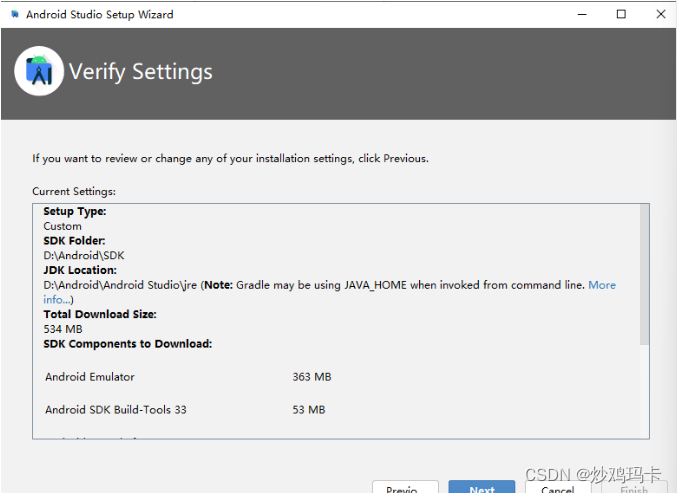Click the Custom setup type value

pyautogui.click(x=62, y=226)
